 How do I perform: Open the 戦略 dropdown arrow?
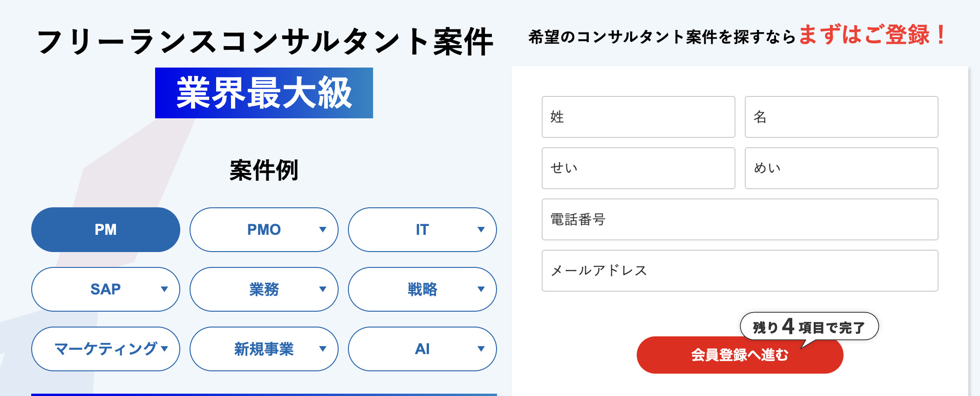(481, 289)
